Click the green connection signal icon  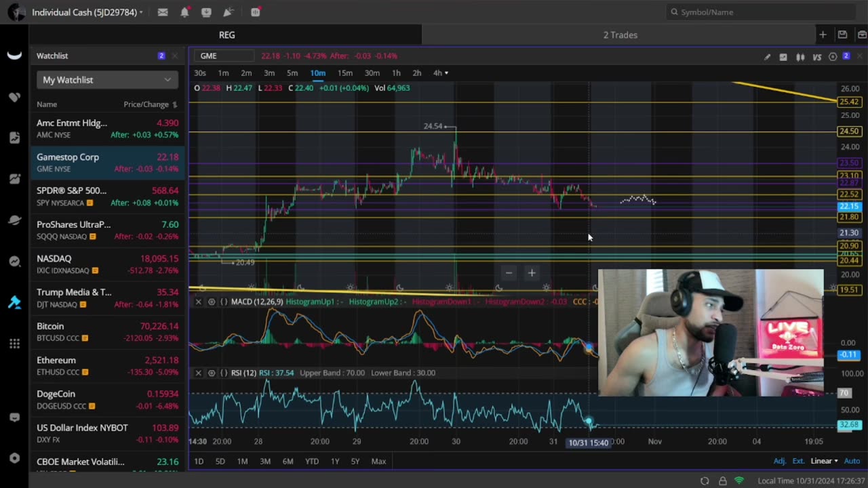pos(739,481)
